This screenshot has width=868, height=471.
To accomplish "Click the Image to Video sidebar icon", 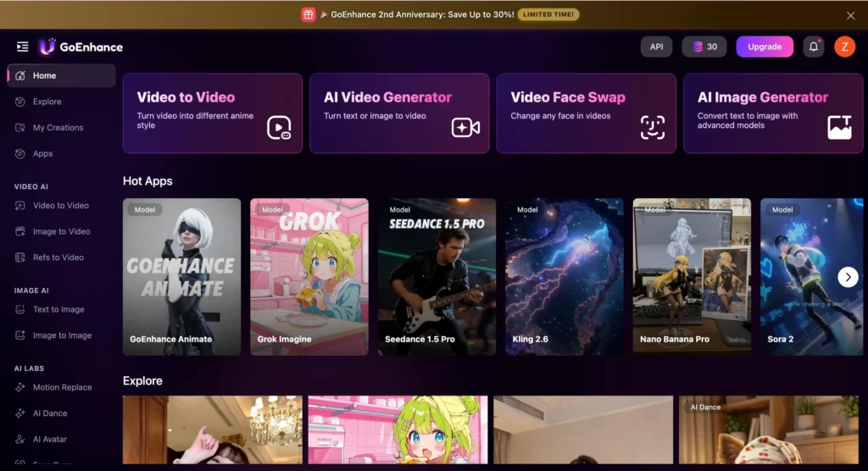I will [x=20, y=231].
